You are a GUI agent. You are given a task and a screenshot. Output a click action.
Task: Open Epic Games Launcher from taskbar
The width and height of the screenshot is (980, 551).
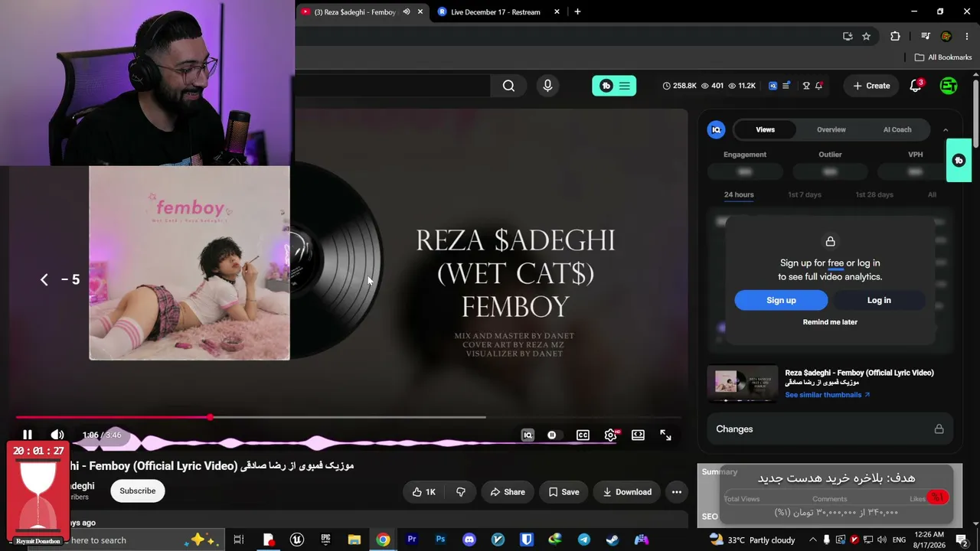click(325, 540)
